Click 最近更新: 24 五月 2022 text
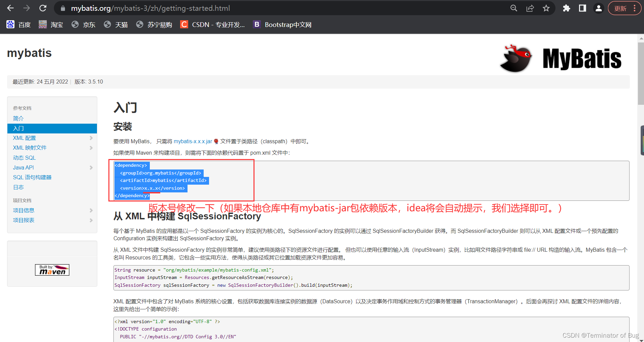Image resolution: width=644 pixels, height=342 pixels. pyautogui.click(x=40, y=82)
